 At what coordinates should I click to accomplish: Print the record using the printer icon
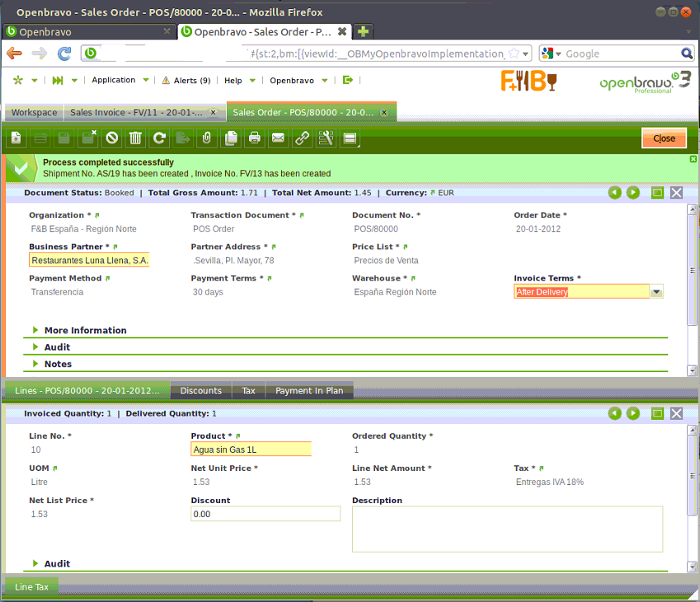[255, 139]
